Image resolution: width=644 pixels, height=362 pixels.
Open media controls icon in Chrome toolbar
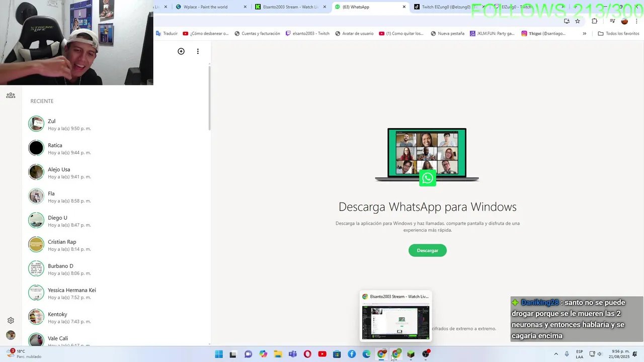click(612, 21)
